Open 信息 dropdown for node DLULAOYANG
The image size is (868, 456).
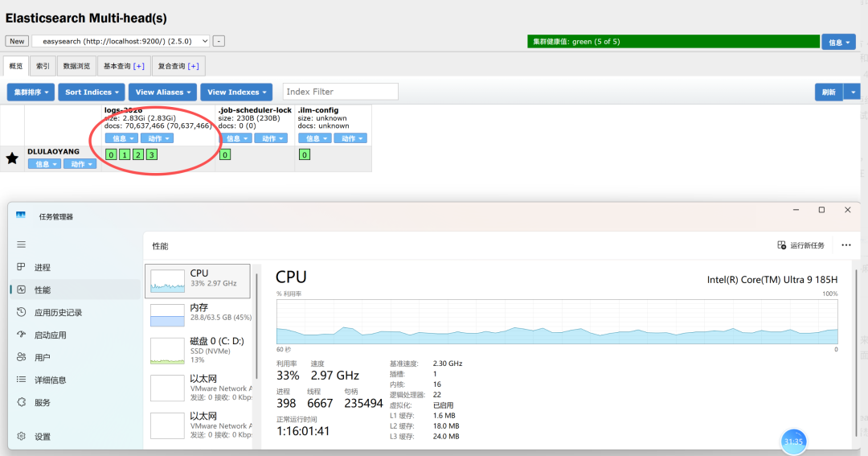(44, 164)
